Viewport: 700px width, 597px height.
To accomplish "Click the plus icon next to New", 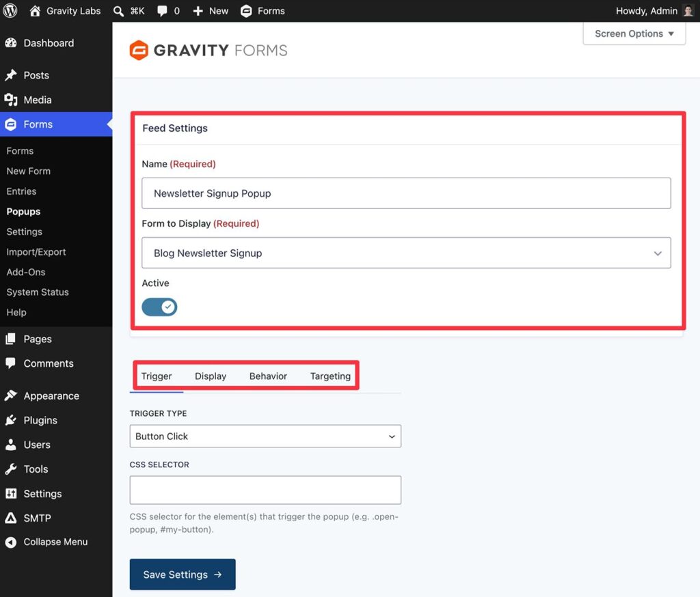I will click(198, 11).
